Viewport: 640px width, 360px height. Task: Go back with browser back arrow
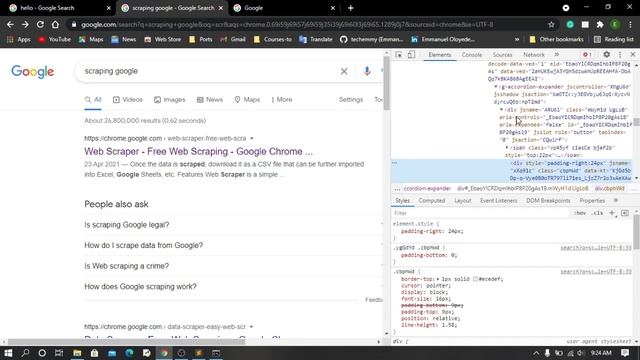pos(10,24)
